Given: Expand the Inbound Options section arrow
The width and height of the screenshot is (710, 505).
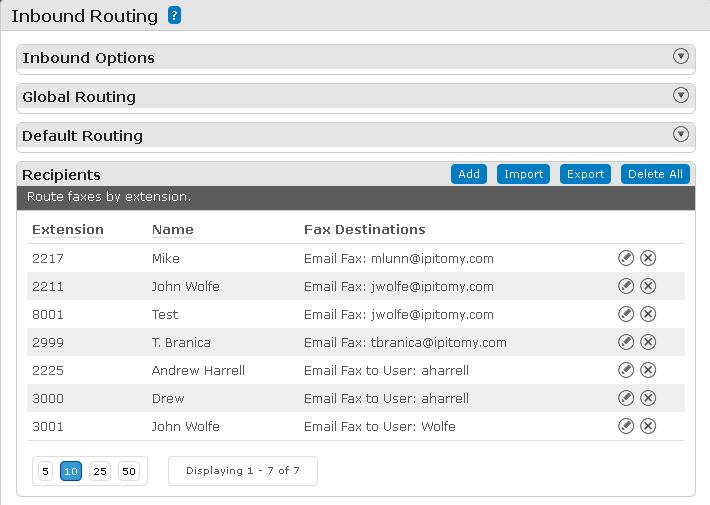Looking at the screenshot, I should [681, 56].
